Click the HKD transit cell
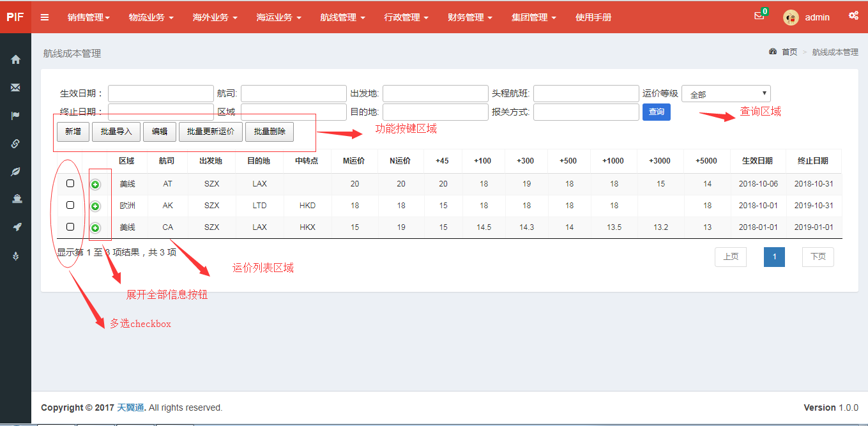 coord(307,206)
